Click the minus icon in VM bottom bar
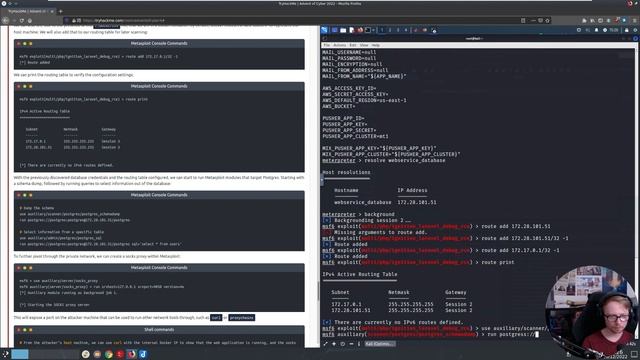The width and height of the screenshot is (640, 360). coord(351,344)
